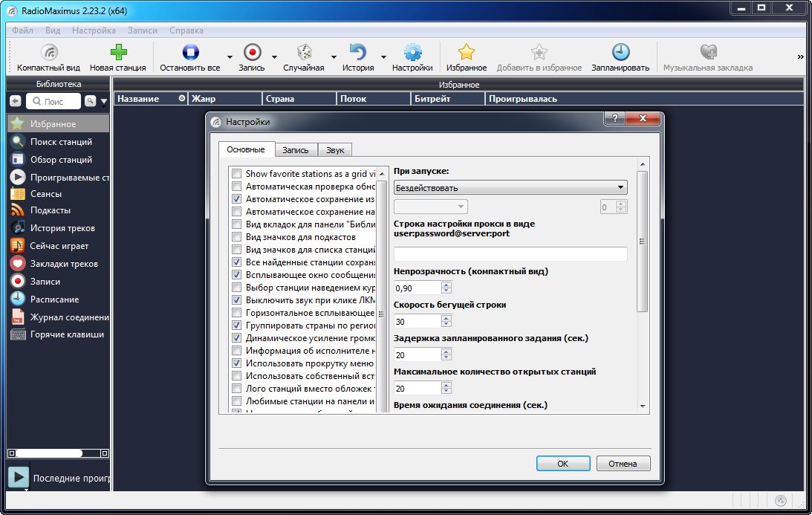Uncheck Выключить звук при клике ЛКМ
The image size is (812, 515).
click(237, 300)
